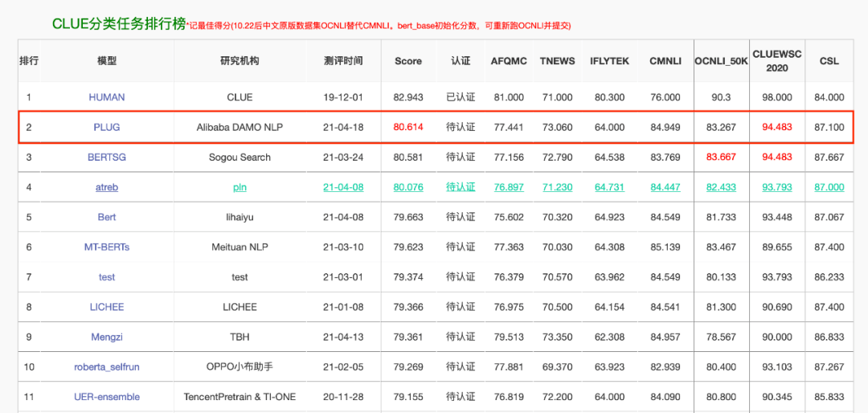The height and width of the screenshot is (413, 868).
Task: Select UER-ensemble's 85.833 CSL value
Action: pyautogui.click(x=829, y=396)
